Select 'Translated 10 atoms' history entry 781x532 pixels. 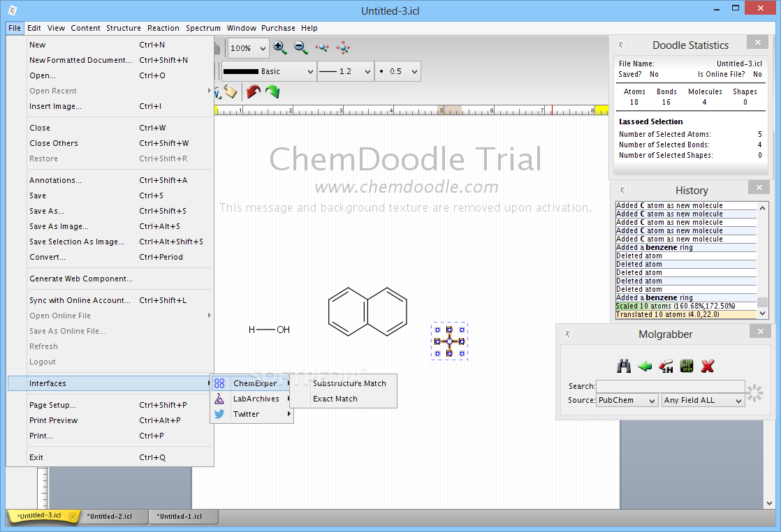(686, 314)
